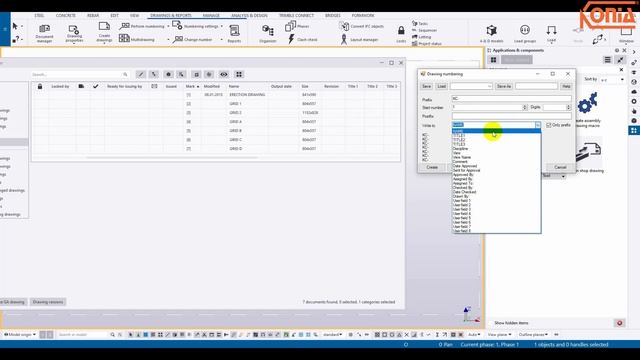640x360 pixels.
Task: Select the ERECTION DRAWING row
Action: coord(216,95)
